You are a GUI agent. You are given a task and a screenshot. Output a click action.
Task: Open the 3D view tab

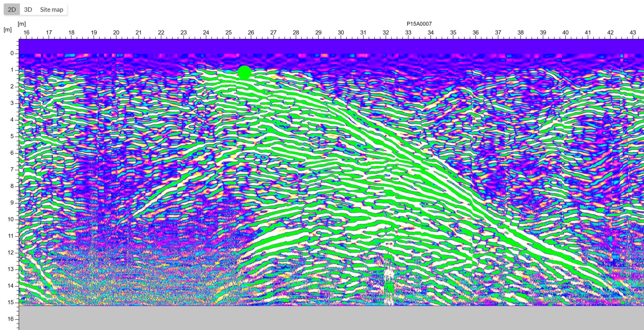coord(28,10)
